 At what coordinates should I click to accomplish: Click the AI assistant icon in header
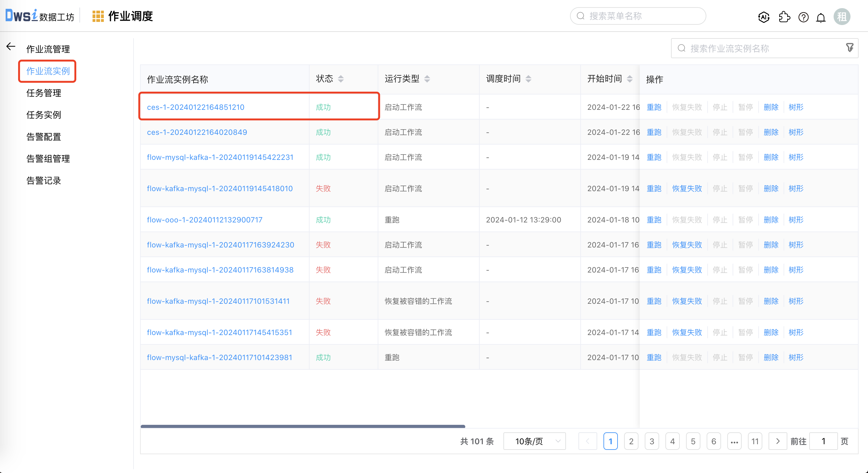[x=764, y=17]
